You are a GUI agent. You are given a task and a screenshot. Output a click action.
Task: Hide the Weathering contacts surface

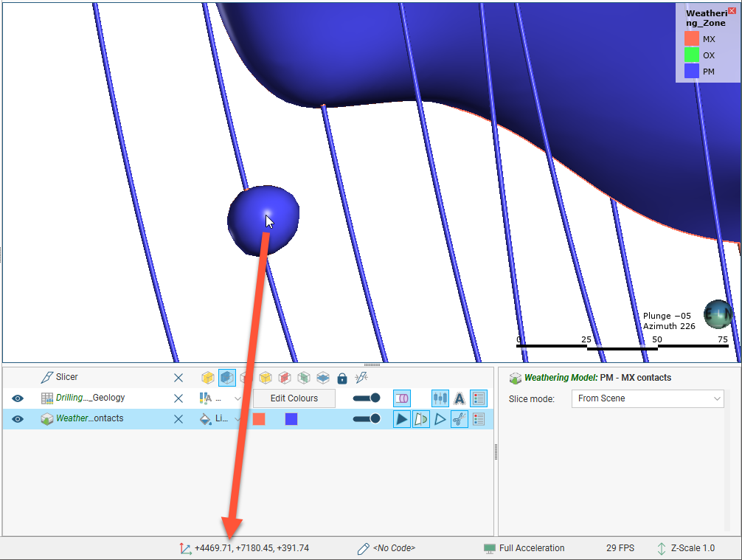click(x=18, y=419)
